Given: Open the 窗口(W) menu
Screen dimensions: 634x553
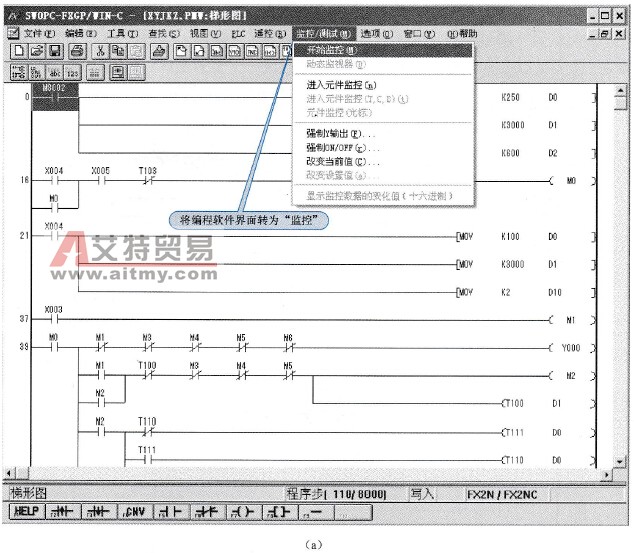Looking at the screenshot, I should (419, 34).
